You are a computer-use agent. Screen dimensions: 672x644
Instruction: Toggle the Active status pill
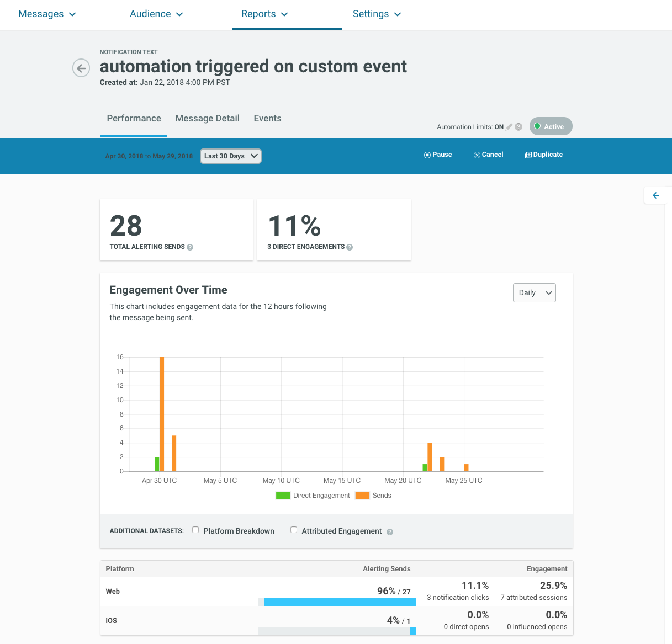click(x=551, y=126)
